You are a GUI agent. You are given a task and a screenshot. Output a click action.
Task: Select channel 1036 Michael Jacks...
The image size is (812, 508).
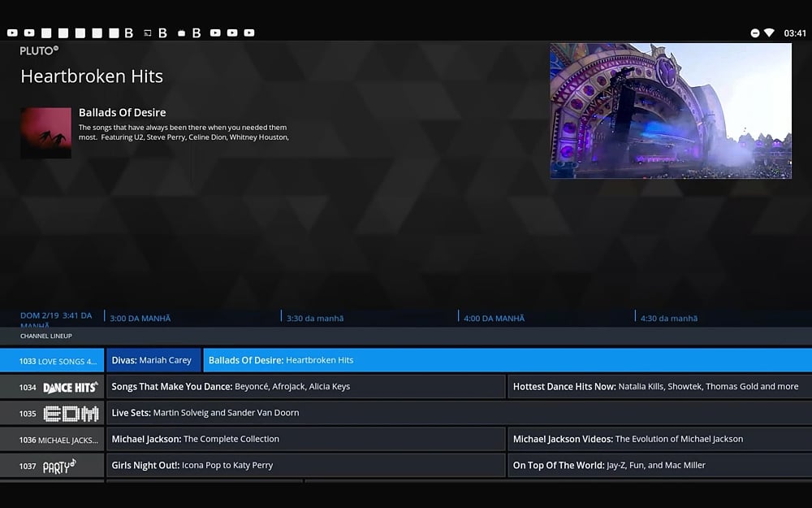click(52, 440)
